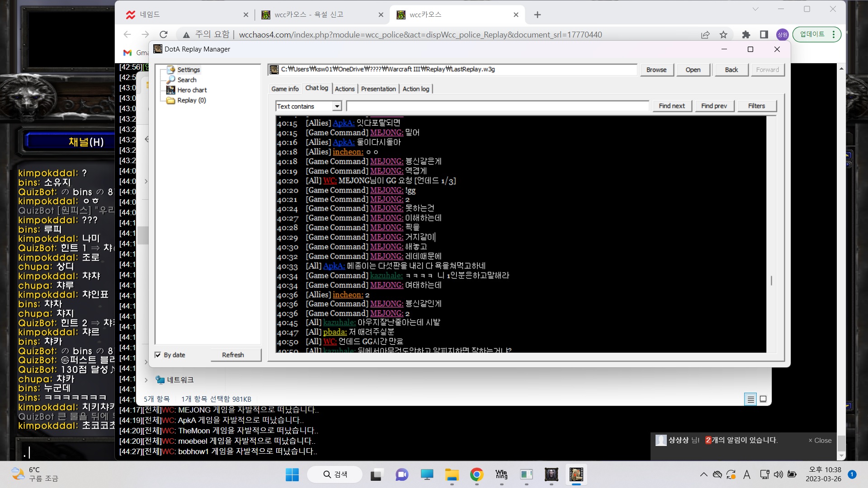Open Settings in the replay manager tree

click(x=189, y=70)
